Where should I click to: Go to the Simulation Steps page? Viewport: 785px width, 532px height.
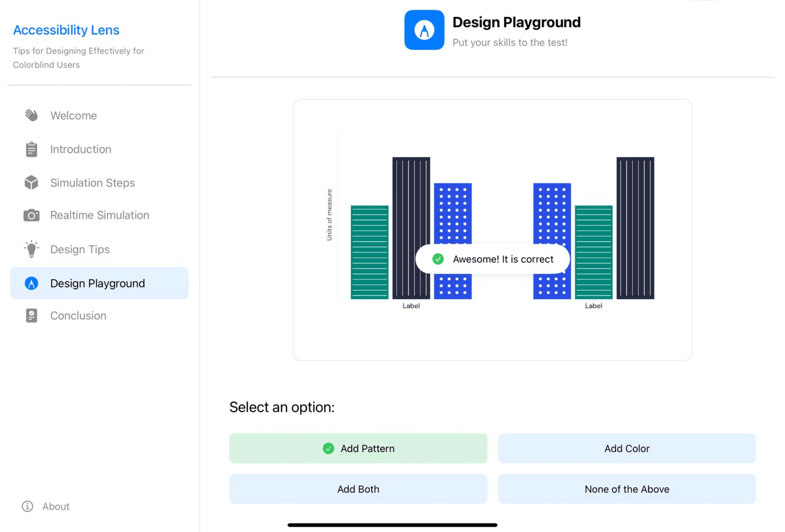click(92, 183)
